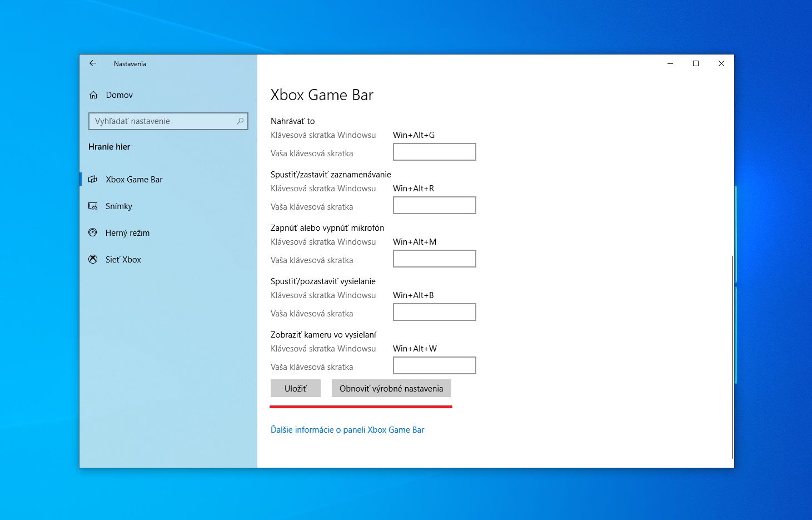Click custom shortcut field for Spustiť/pozastaviť vysielanie

[435, 312]
